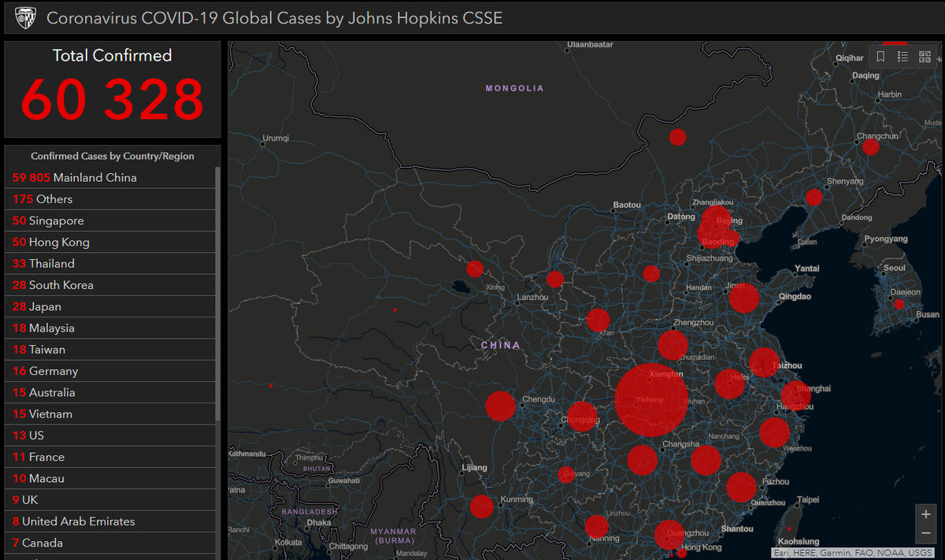The width and height of the screenshot is (945, 560).
Task: Click the red case circle near Jinan
Action: (x=743, y=299)
